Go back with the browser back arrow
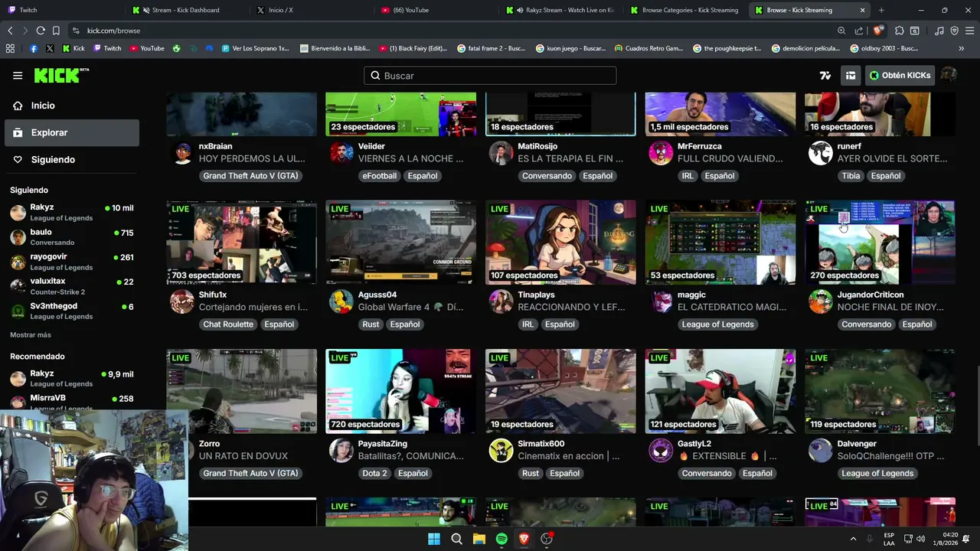980x551 pixels. click(x=10, y=31)
